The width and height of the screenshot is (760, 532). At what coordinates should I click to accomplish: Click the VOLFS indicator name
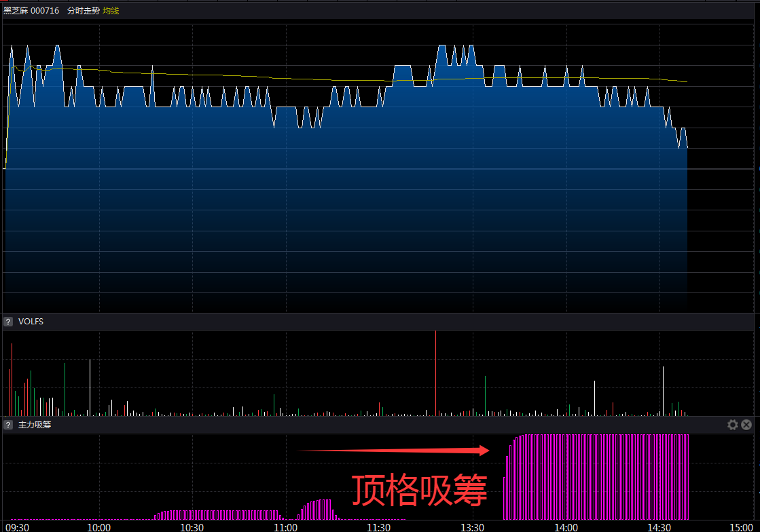[31, 322]
